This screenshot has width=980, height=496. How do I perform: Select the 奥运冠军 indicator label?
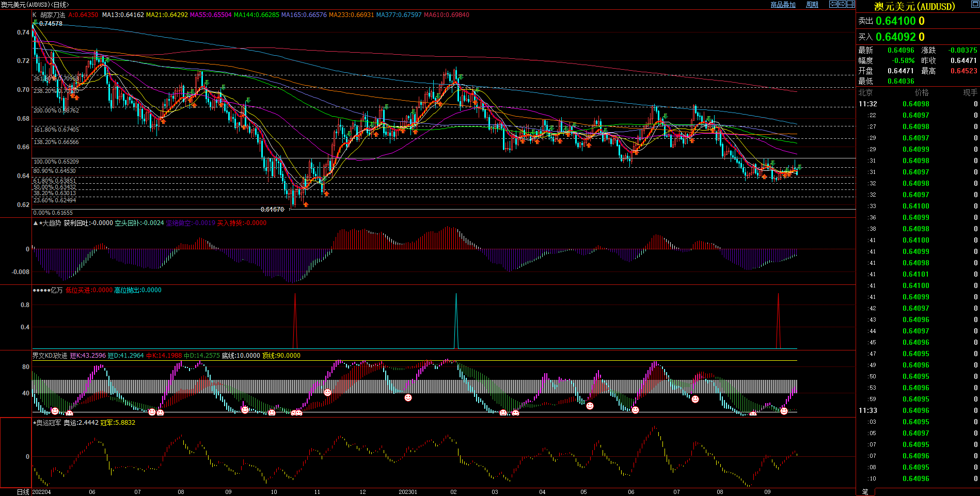(x=49, y=423)
